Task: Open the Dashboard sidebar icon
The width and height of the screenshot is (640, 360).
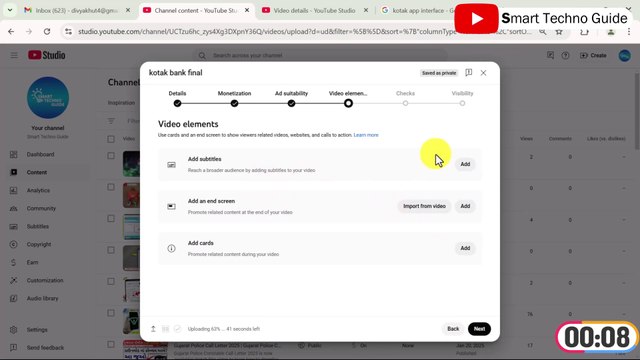Action: tap(13, 154)
